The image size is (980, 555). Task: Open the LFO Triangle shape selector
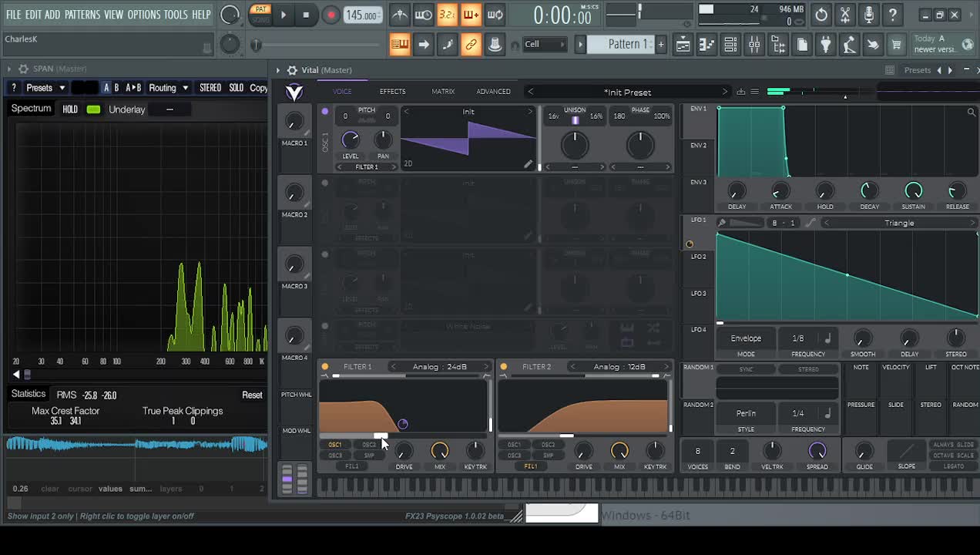click(899, 223)
